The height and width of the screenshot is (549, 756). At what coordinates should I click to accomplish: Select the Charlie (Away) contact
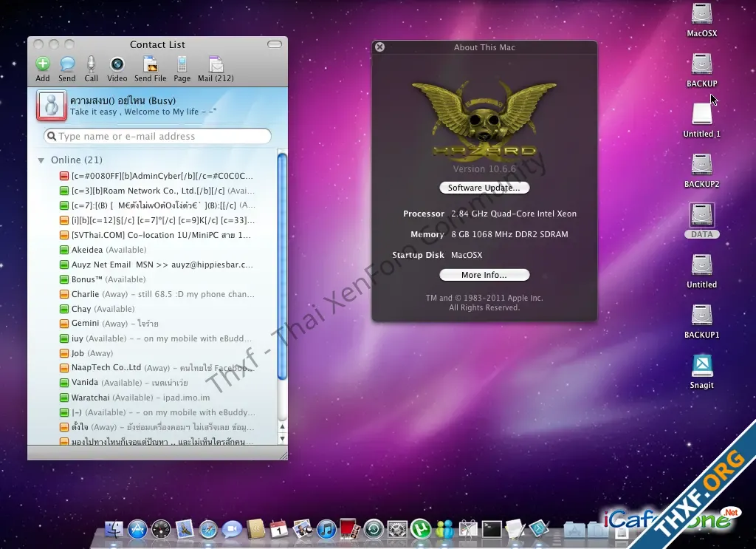tap(157, 294)
